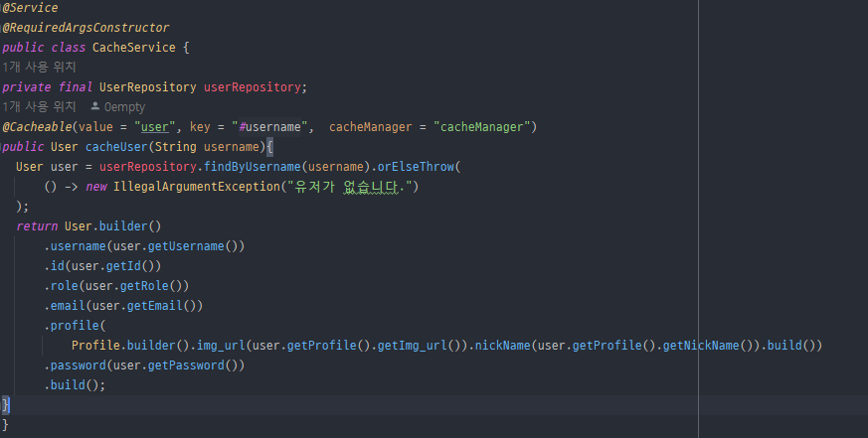Click the "cacheManager" string value
Viewport: 868px width, 438px height.
tap(481, 127)
